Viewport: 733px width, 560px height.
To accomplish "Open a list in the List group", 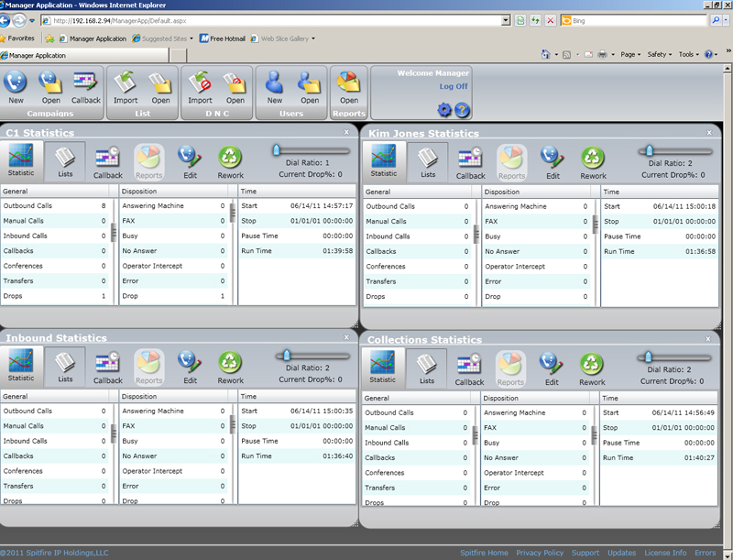I will [160, 87].
